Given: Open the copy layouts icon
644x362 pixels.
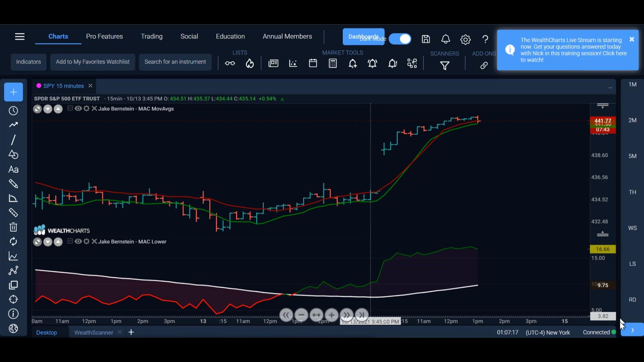Looking at the screenshot, I should [13, 285].
